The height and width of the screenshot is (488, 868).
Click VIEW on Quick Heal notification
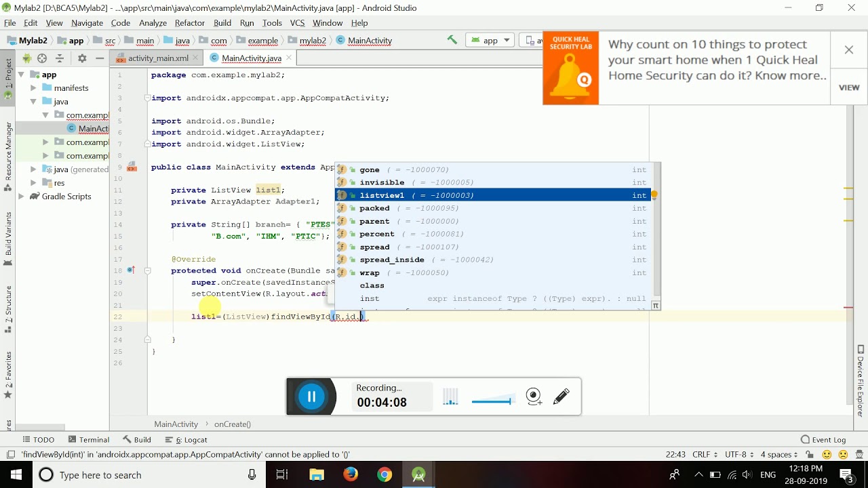pos(849,87)
